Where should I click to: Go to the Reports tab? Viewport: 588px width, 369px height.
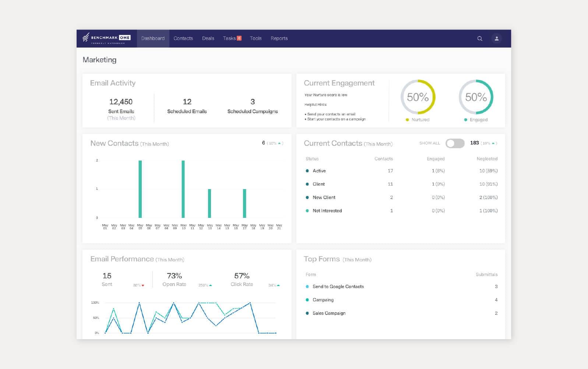[x=279, y=38]
